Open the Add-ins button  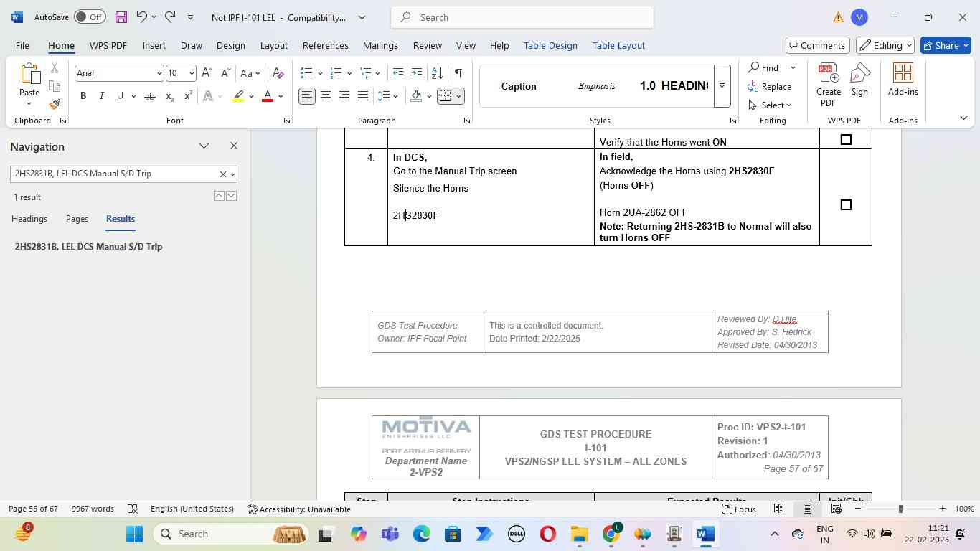pyautogui.click(x=903, y=79)
